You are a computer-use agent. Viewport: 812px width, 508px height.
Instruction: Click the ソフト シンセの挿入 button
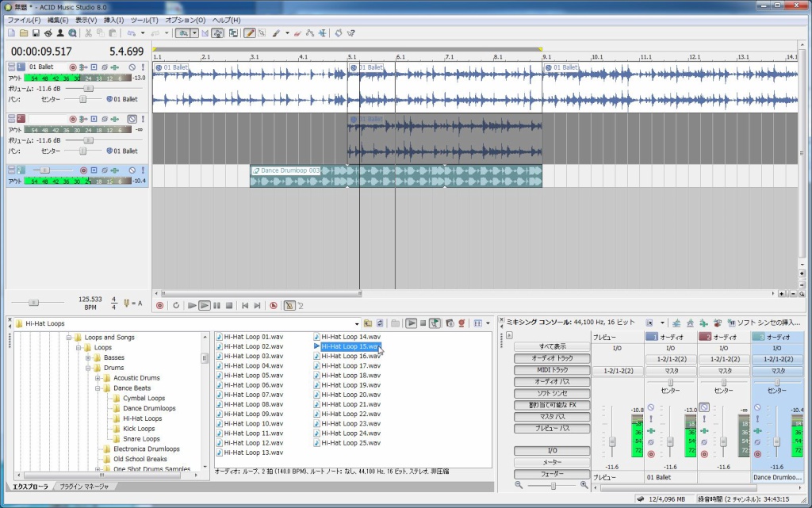click(764, 323)
